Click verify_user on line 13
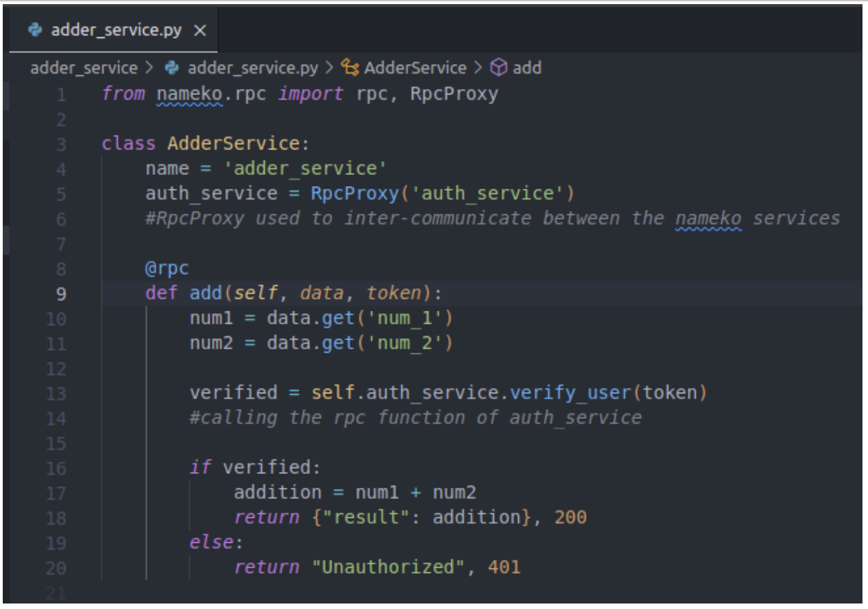 coord(569,394)
